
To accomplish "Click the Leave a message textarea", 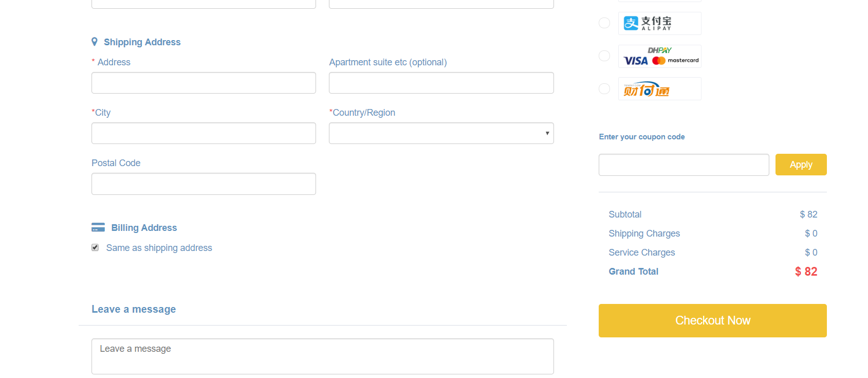I will coord(322,356).
